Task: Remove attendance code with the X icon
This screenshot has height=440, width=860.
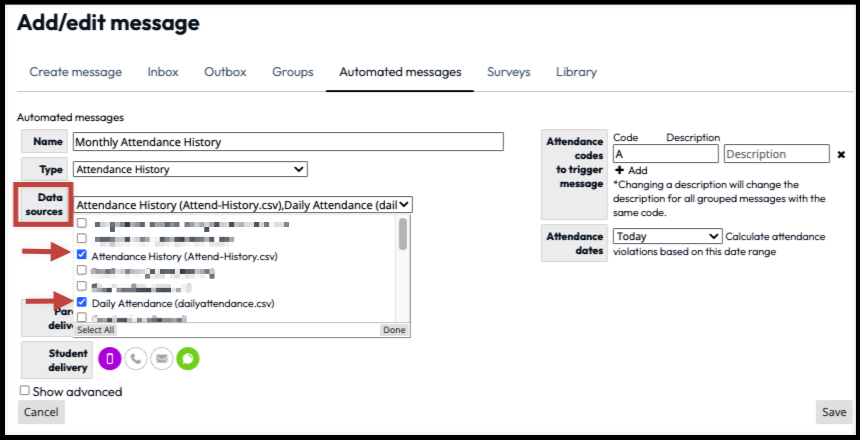Action: pyautogui.click(x=841, y=155)
